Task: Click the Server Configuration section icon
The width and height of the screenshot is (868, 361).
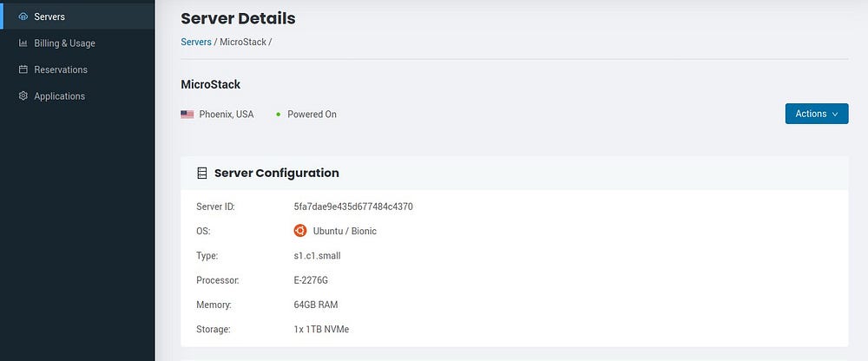Action: [x=202, y=174]
